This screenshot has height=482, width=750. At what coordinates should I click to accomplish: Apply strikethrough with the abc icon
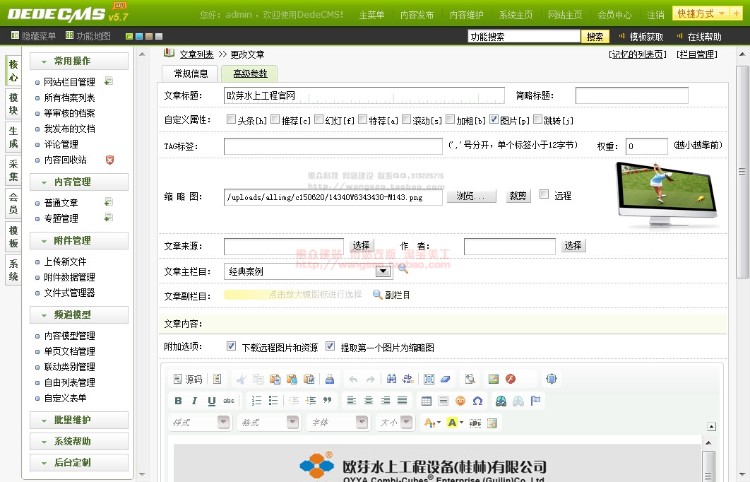click(x=229, y=401)
